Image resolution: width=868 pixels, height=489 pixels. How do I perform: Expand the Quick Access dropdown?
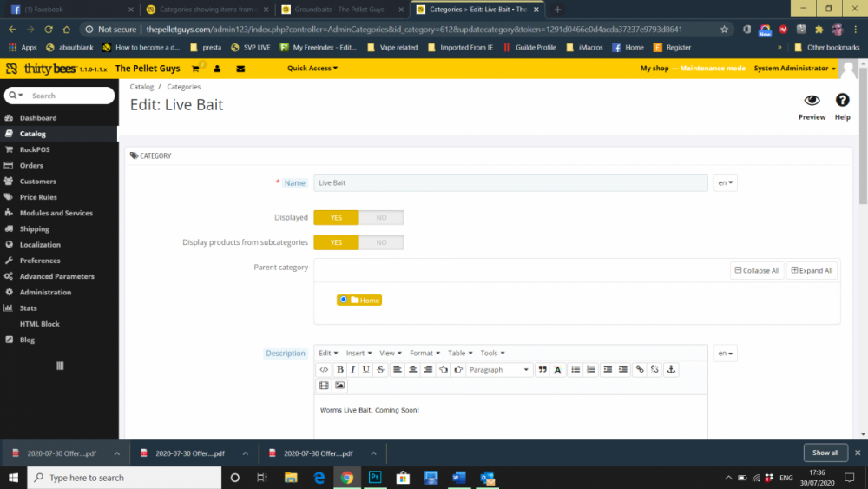click(x=312, y=68)
